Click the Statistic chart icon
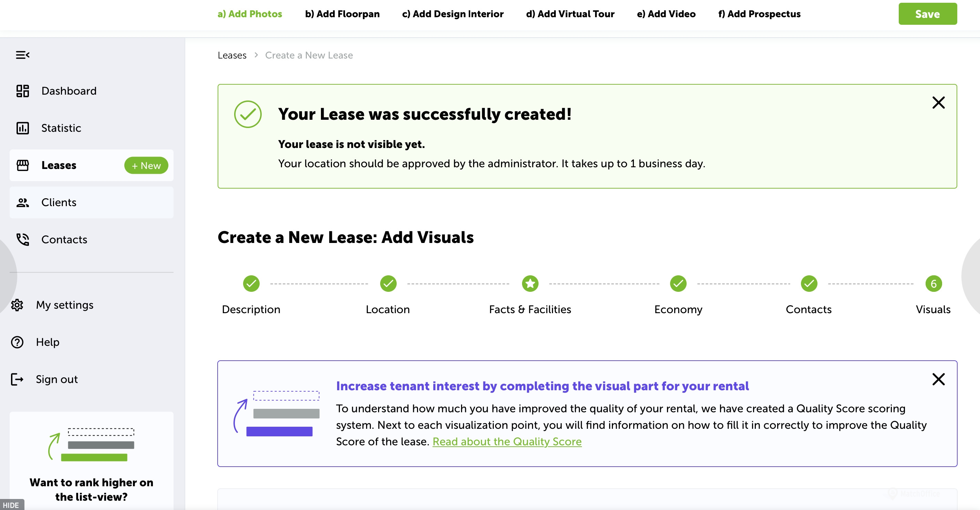Viewport: 980px width, 510px height. click(x=22, y=128)
